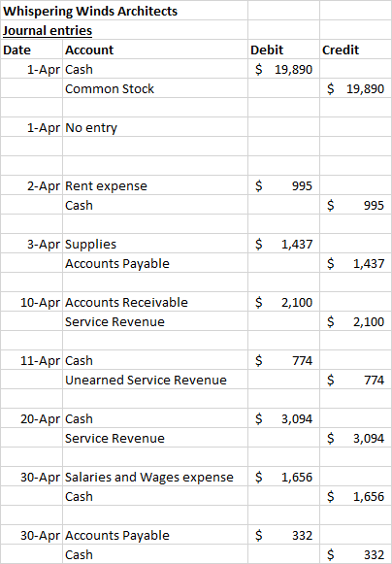Select the Account column header
The height and width of the screenshot is (564, 392).
click(x=155, y=50)
